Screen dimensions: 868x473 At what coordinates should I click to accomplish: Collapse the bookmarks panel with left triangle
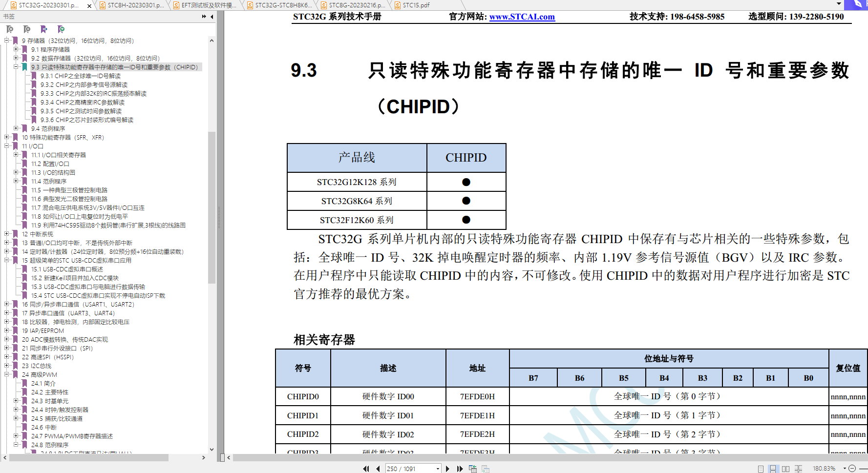pyautogui.click(x=212, y=17)
